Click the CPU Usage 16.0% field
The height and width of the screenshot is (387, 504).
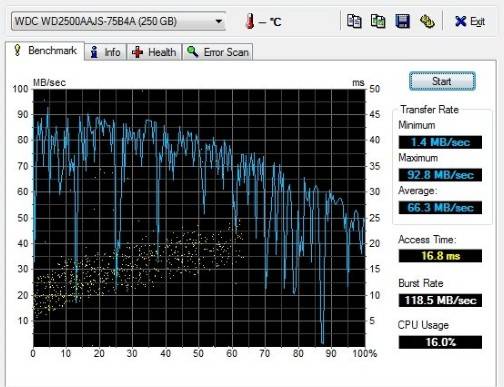(x=440, y=342)
